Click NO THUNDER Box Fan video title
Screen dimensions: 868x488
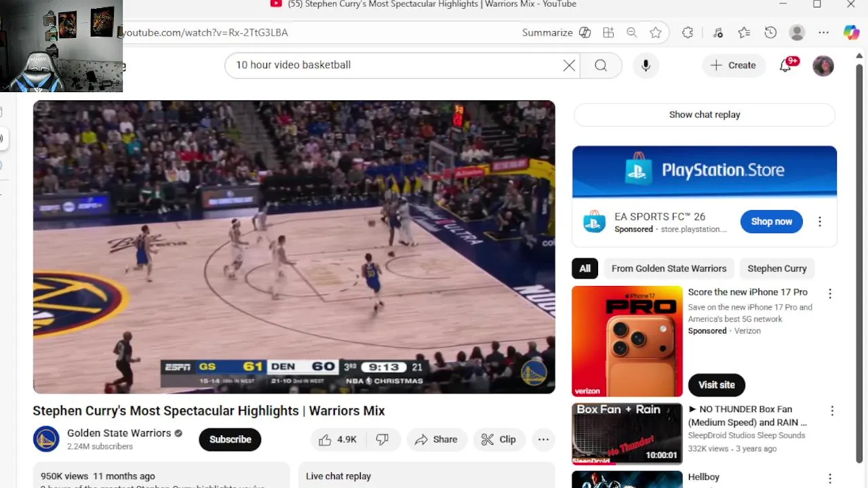[748, 415]
